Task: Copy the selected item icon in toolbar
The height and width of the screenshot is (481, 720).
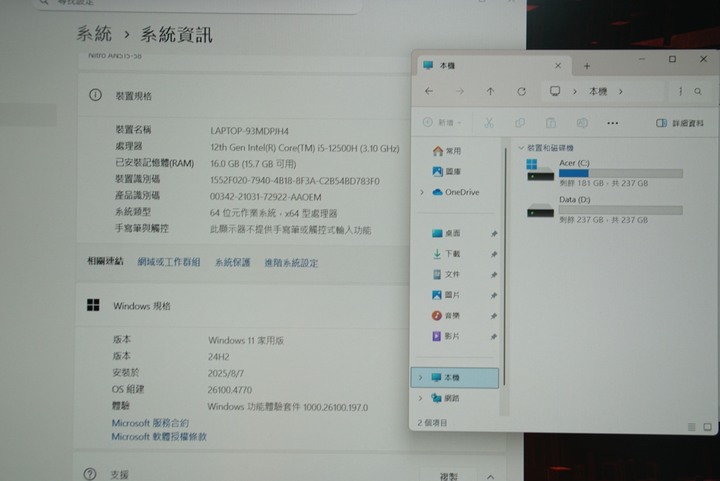Action: pos(520,123)
